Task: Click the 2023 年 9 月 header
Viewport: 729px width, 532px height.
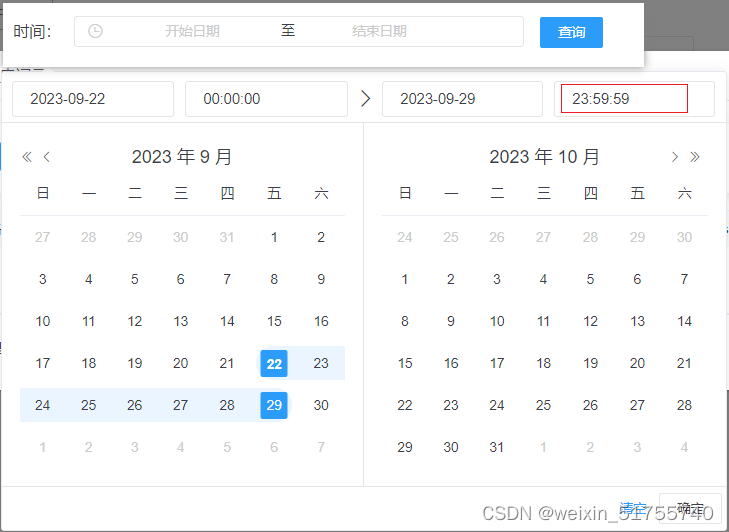Action: tap(182, 157)
